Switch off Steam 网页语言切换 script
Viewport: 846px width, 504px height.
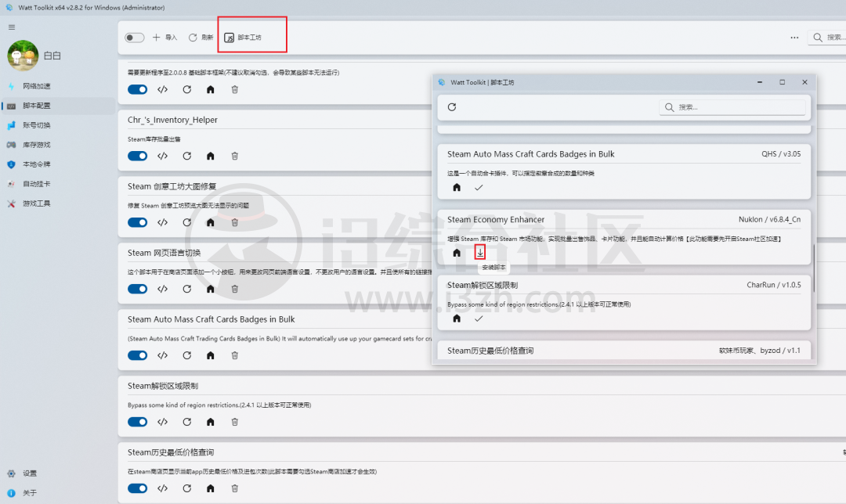[138, 289]
